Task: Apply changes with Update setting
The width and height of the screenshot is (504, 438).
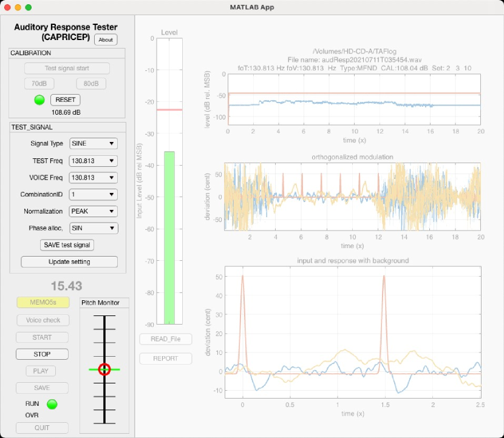Action: (x=69, y=262)
